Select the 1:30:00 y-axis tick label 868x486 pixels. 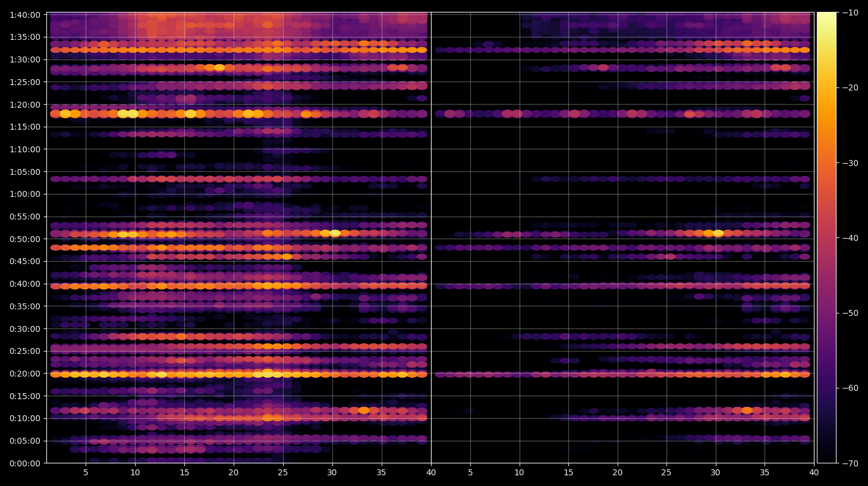coord(25,59)
